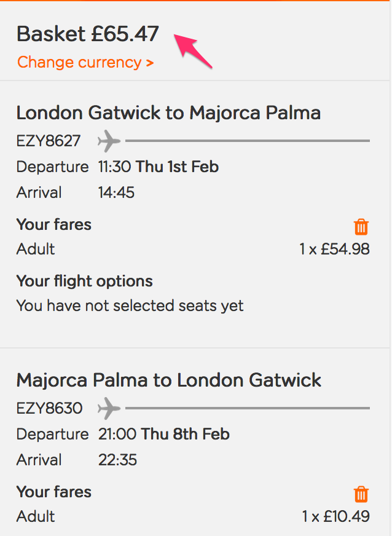The width and height of the screenshot is (392, 536).
Task: Click the 'Your flight options' heading
Action: (x=84, y=282)
